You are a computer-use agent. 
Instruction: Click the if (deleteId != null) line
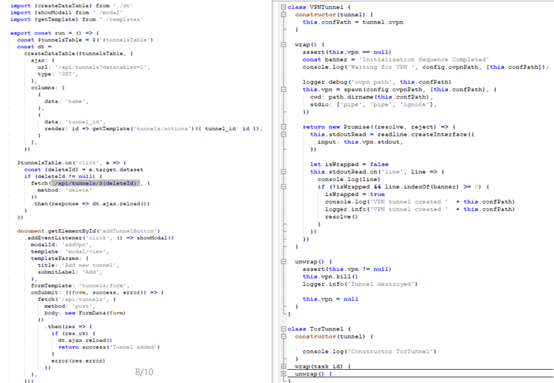[x=63, y=176]
